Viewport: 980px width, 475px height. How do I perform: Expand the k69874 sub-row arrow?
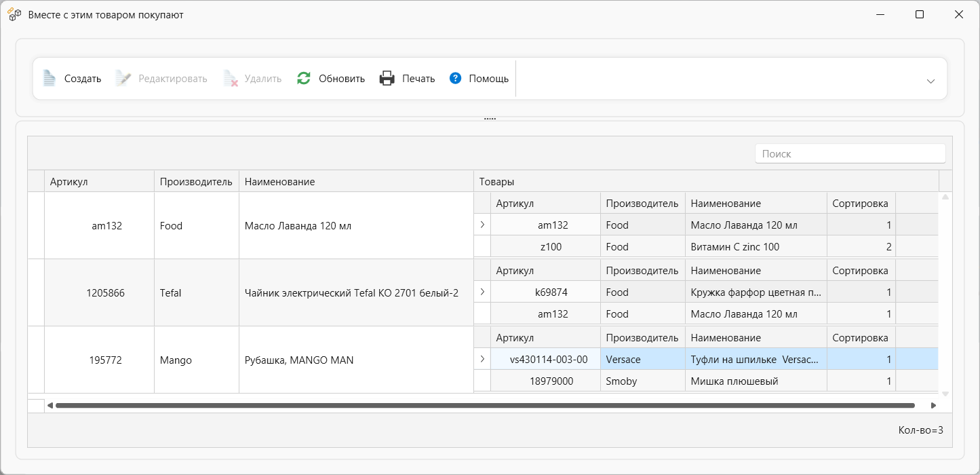tap(482, 292)
